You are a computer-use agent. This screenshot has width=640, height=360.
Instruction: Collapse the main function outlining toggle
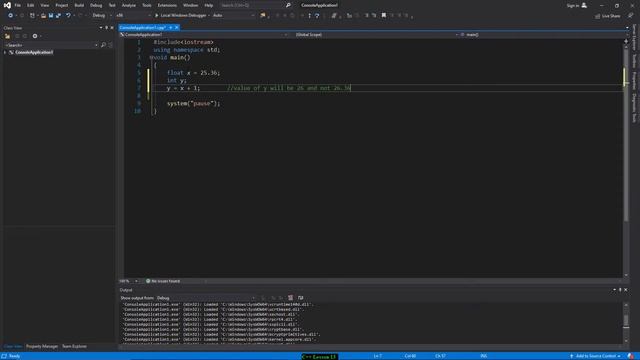[151, 58]
